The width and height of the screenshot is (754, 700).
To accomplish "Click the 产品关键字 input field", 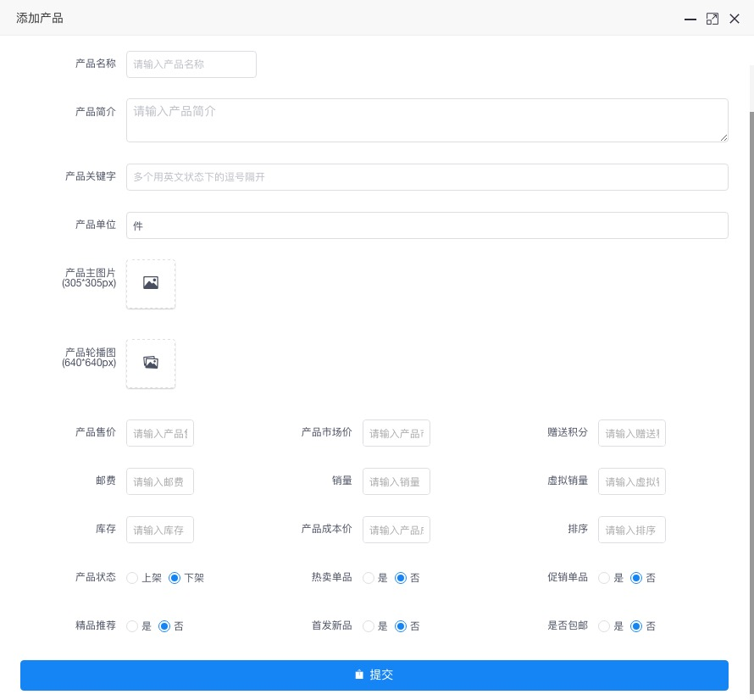I will coord(427,176).
